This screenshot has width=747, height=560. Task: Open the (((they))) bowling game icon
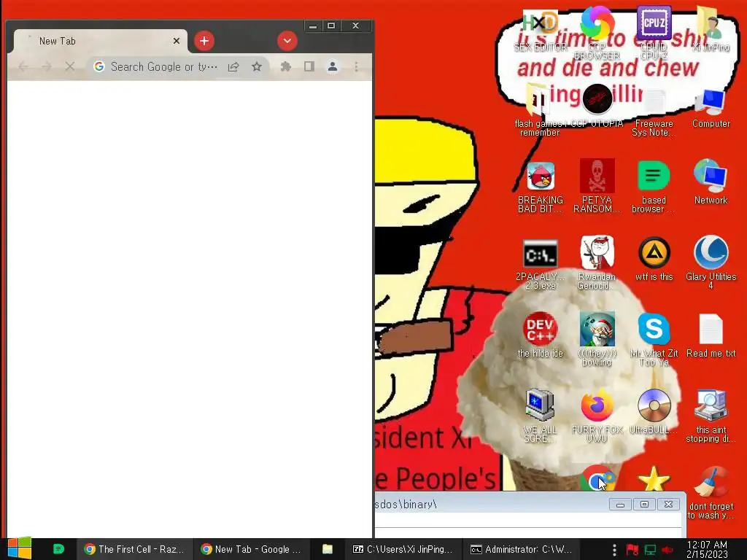coord(597,339)
